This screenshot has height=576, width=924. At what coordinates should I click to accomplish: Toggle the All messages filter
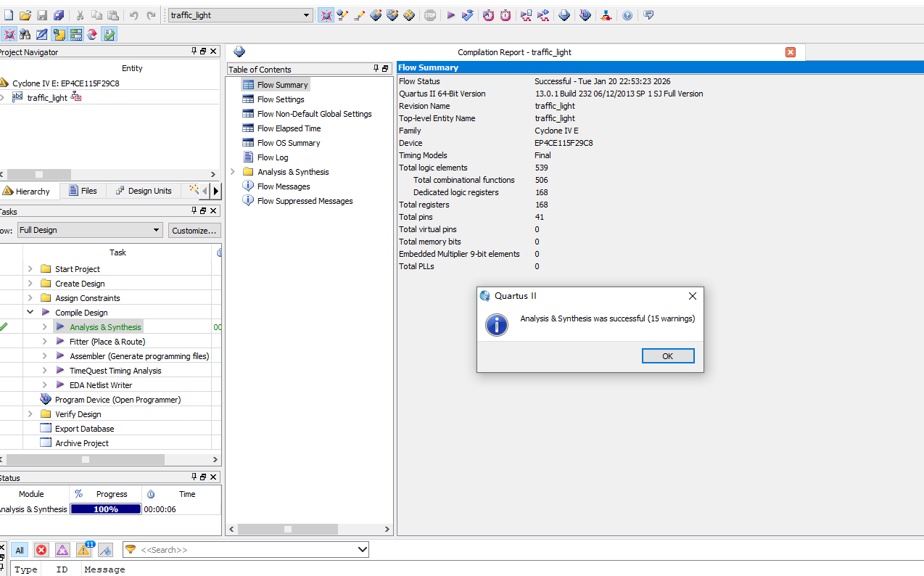tap(20, 550)
